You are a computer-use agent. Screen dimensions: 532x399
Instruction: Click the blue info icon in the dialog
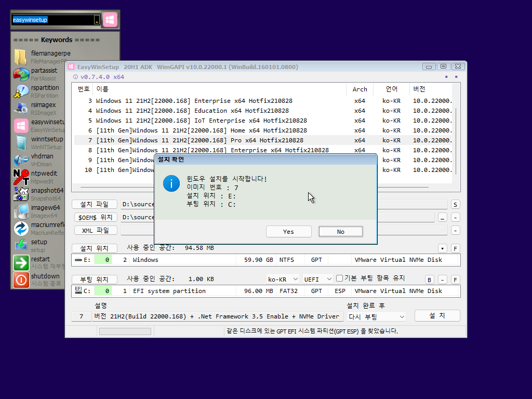[x=171, y=183]
